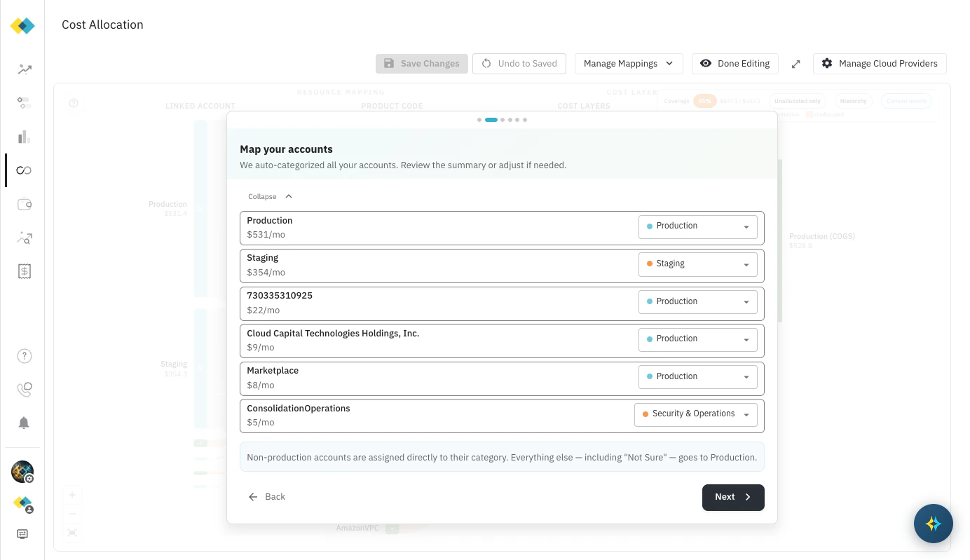Open the trends line-chart sidebar icon
Viewport: 970px width, 560px height.
pos(25,69)
